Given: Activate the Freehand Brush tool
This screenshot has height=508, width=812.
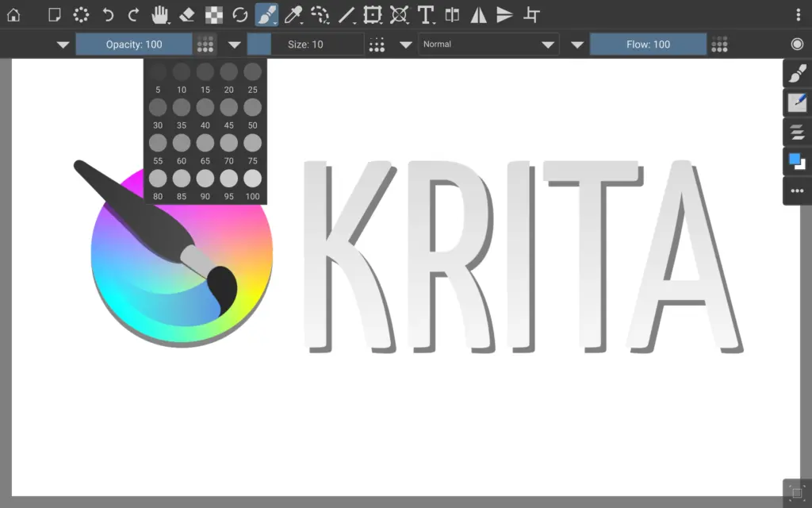Looking at the screenshot, I should tap(266, 15).
